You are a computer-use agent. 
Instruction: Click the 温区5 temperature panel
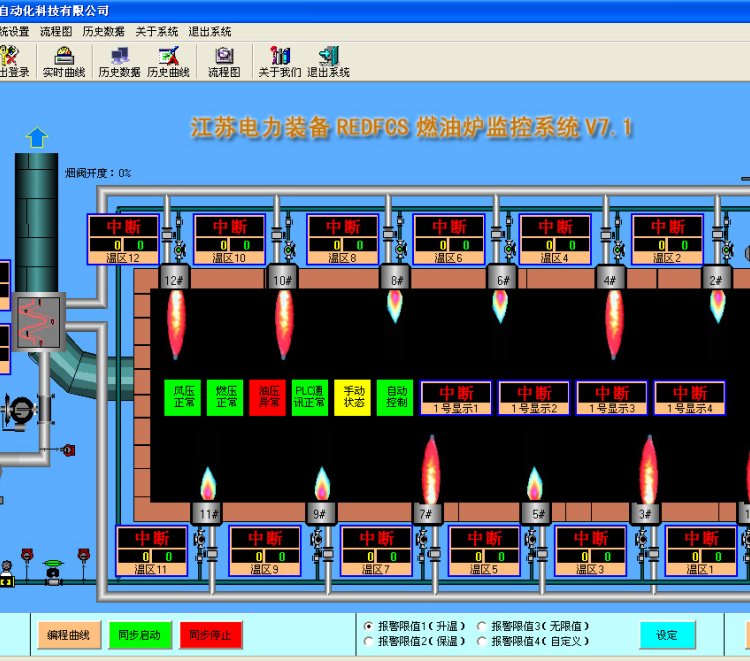[484, 551]
